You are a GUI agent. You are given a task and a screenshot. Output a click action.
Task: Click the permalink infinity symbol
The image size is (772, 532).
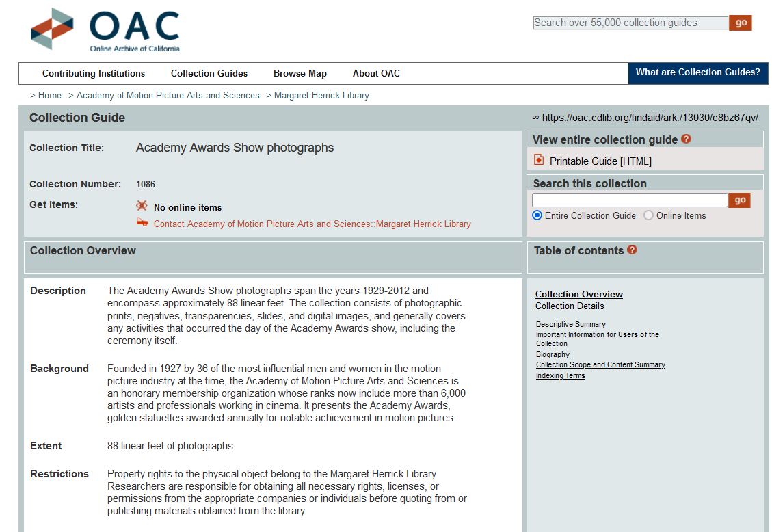pos(535,118)
